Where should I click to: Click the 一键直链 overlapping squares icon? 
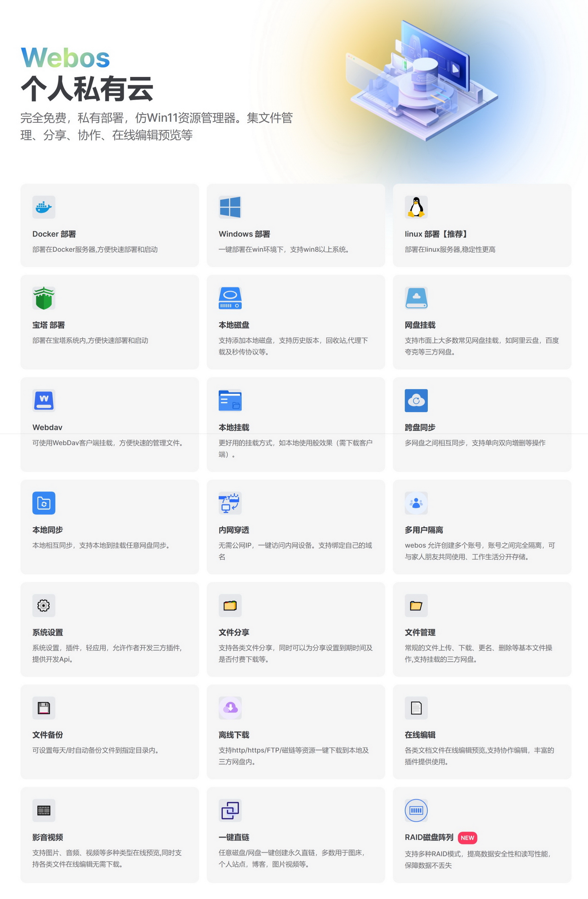230,810
